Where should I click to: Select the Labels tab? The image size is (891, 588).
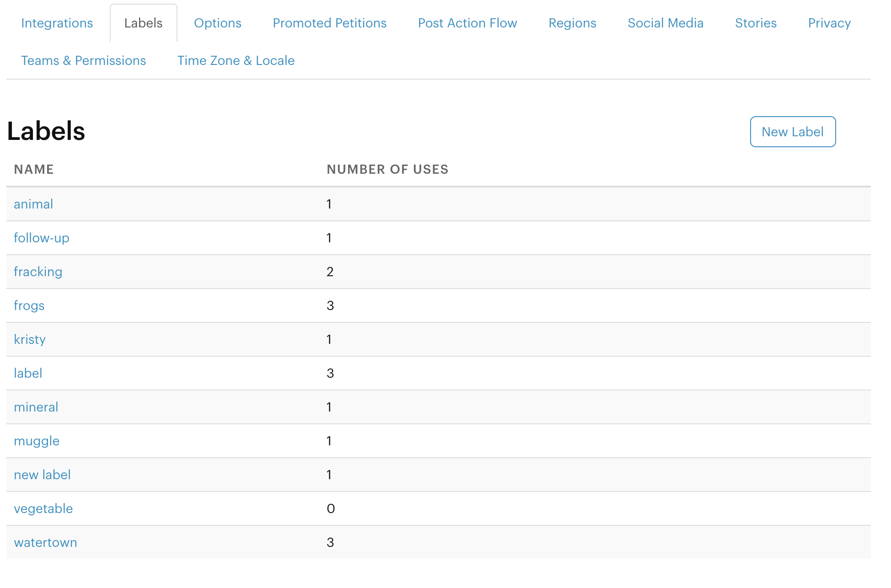point(143,23)
